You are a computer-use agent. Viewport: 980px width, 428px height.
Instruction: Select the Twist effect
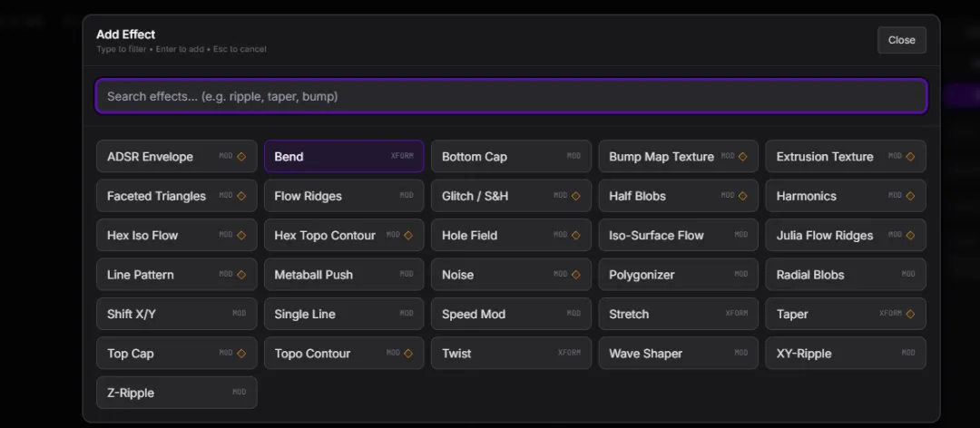tap(511, 354)
